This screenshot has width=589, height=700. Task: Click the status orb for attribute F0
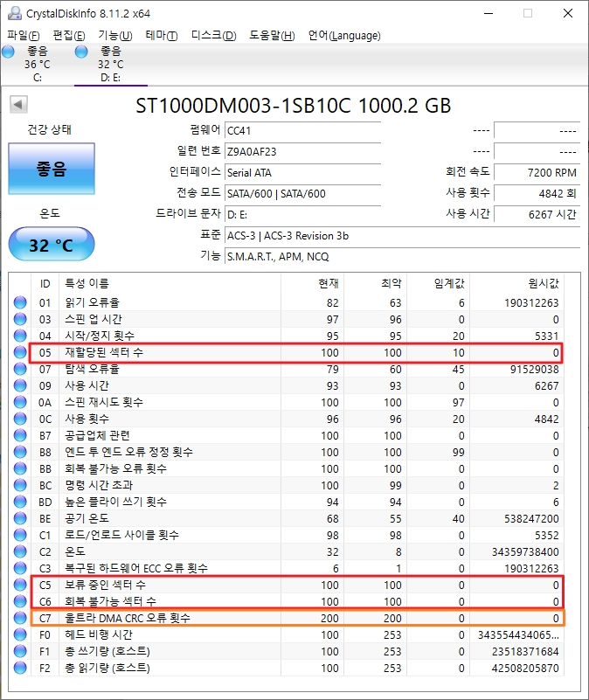(20, 634)
